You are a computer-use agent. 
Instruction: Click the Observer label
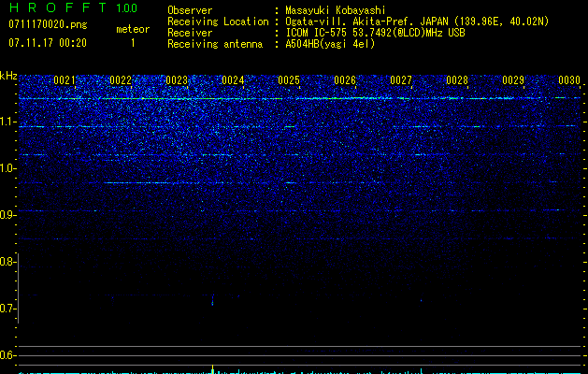click(190, 10)
